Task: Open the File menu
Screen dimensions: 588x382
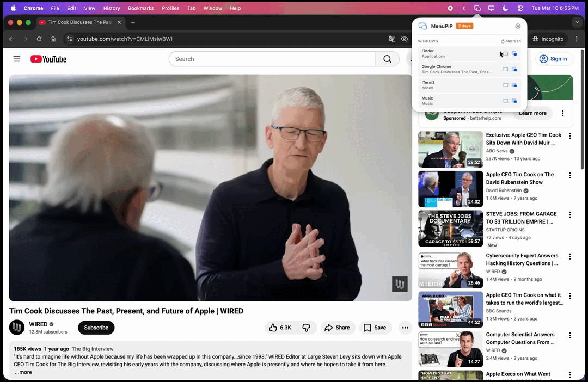Action: [x=55, y=8]
